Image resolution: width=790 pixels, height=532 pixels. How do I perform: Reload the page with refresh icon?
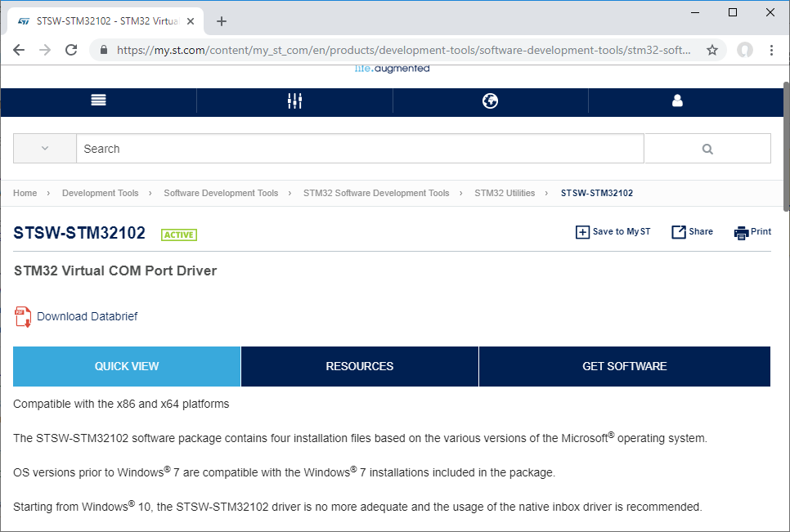coord(71,50)
